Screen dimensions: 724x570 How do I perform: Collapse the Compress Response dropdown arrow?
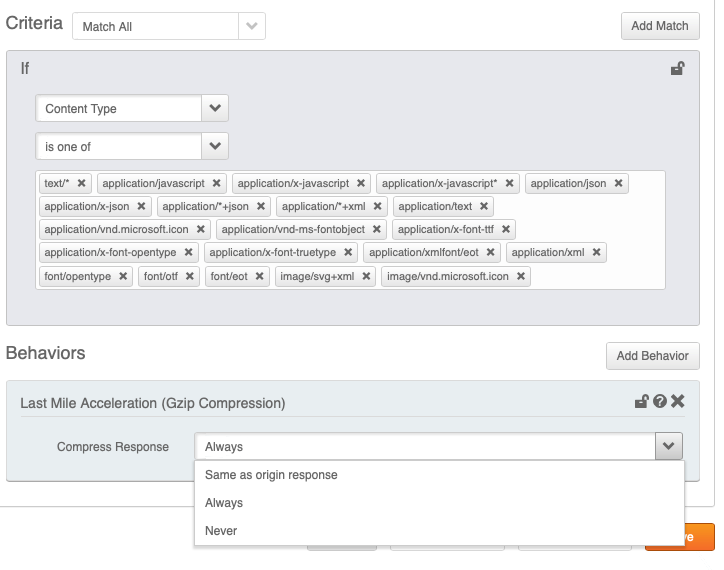click(x=669, y=446)
